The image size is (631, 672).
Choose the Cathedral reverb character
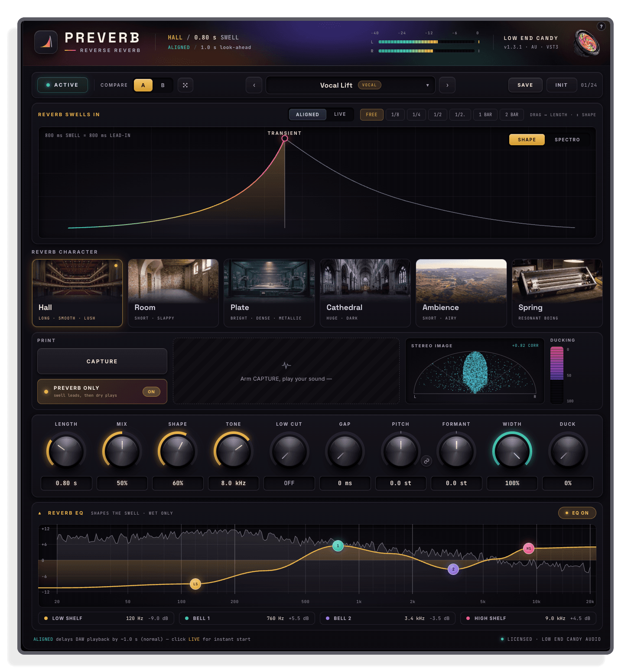click(x=365, y=293)
